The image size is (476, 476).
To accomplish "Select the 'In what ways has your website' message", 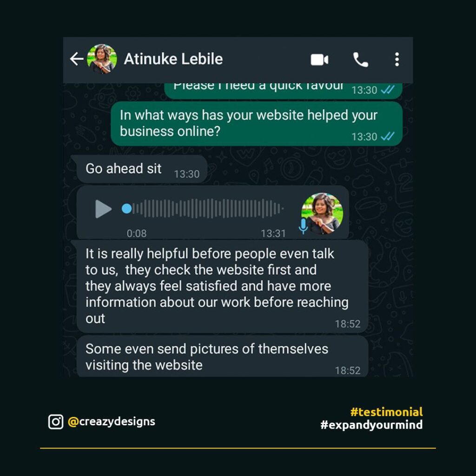I will tap(257, 124).
